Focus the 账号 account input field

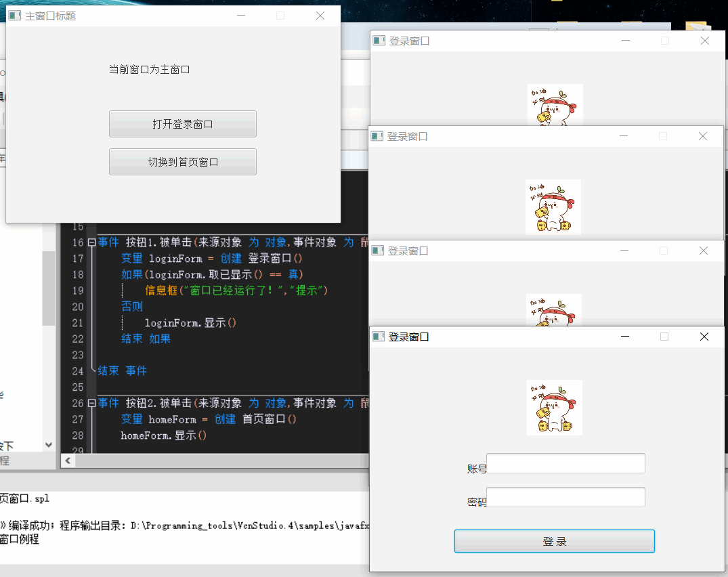(565, 464)
